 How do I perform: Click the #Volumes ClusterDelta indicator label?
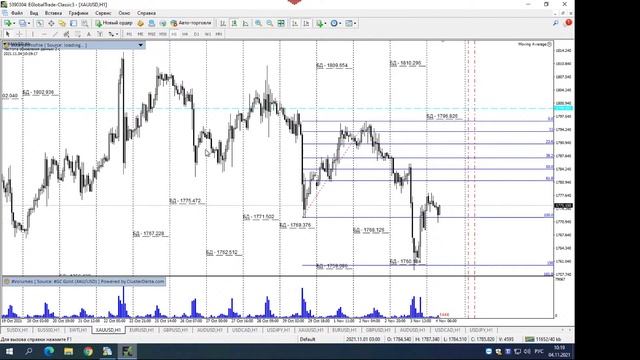coord(88,281)
